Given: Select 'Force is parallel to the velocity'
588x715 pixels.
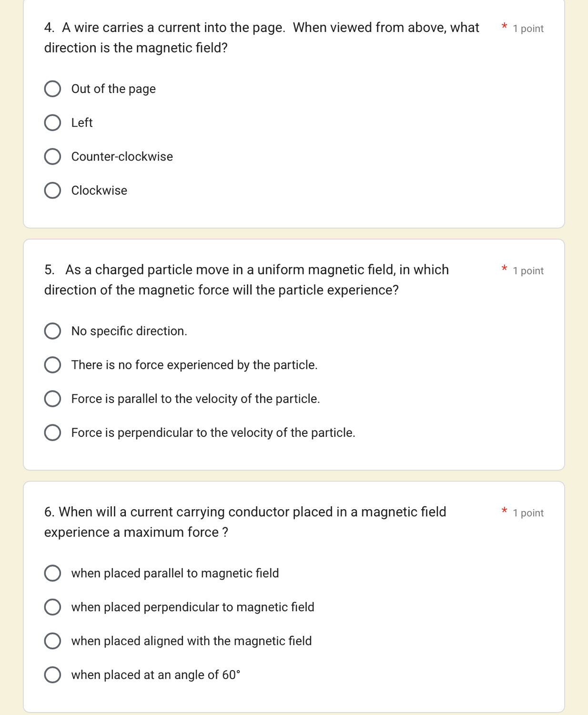Looking at the screenshot, I should click(52, 399).
